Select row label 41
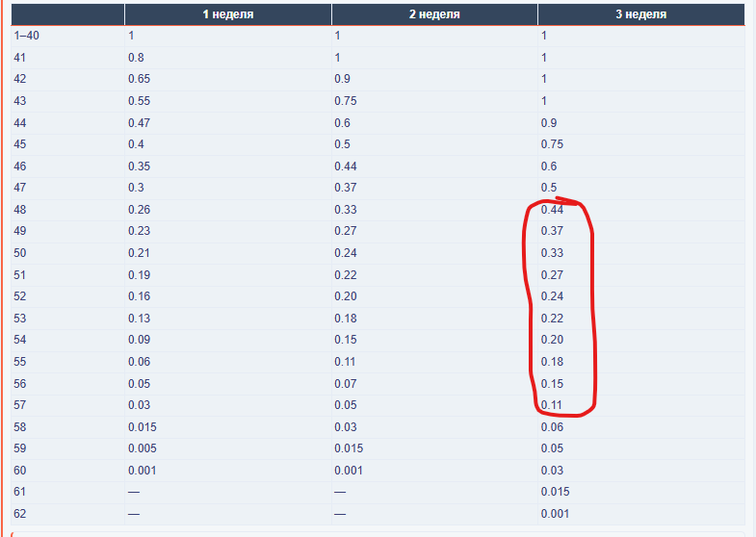 [20, 58]
